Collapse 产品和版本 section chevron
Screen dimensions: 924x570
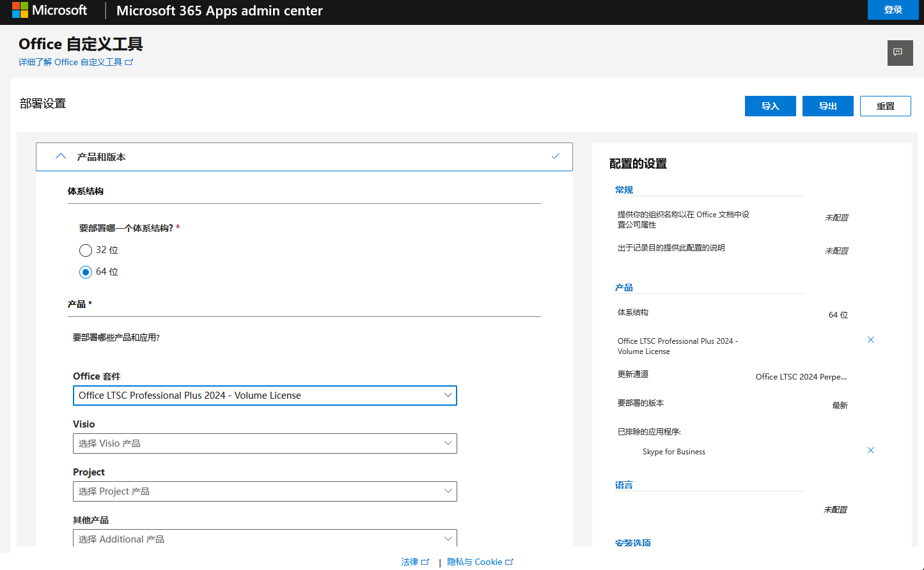click(61, 157)
